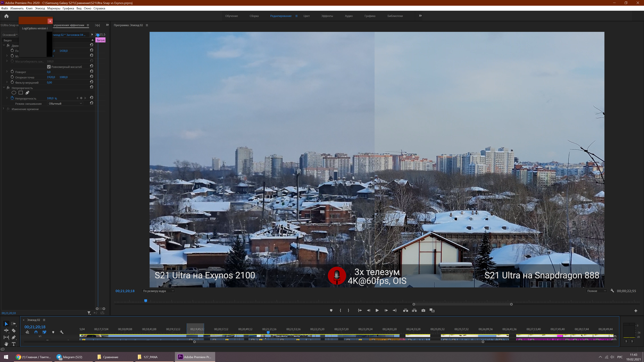
Task: Open the Маркеры menu
Action: point(54,8)
